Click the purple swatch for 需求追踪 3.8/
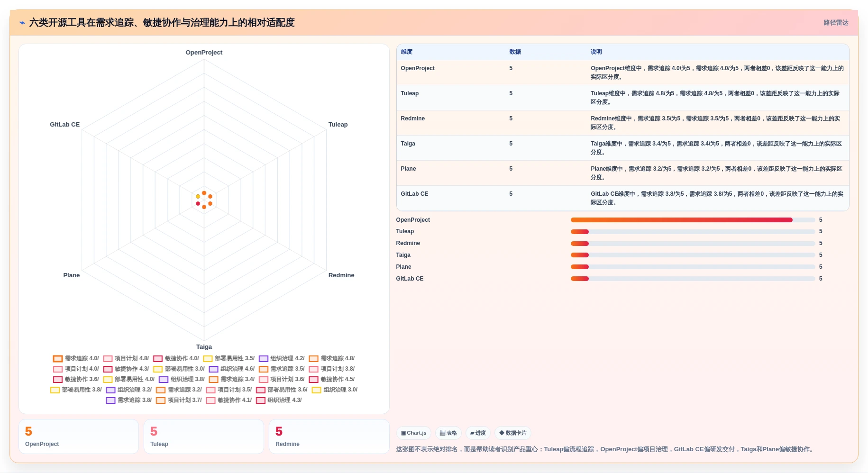Image resolution: width=868 pixels, height=473 pixels. pyautogui.click(x=111, y=400)
